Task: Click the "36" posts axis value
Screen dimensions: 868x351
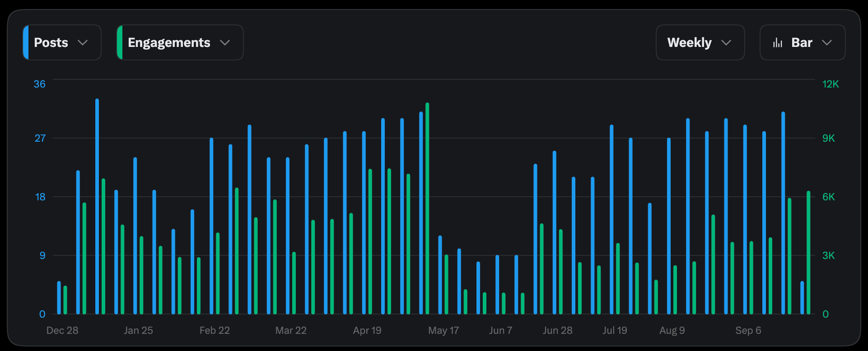Action: point(40,84)
